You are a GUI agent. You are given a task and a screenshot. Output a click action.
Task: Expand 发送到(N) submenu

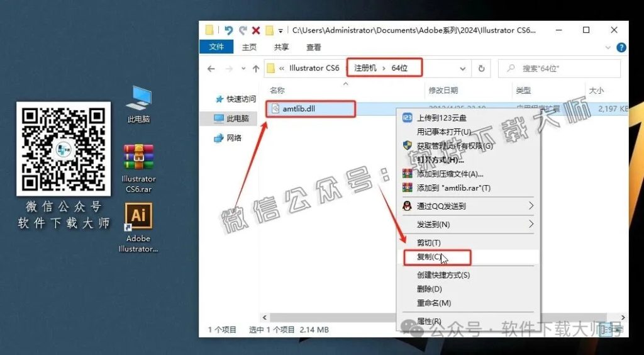468,224
